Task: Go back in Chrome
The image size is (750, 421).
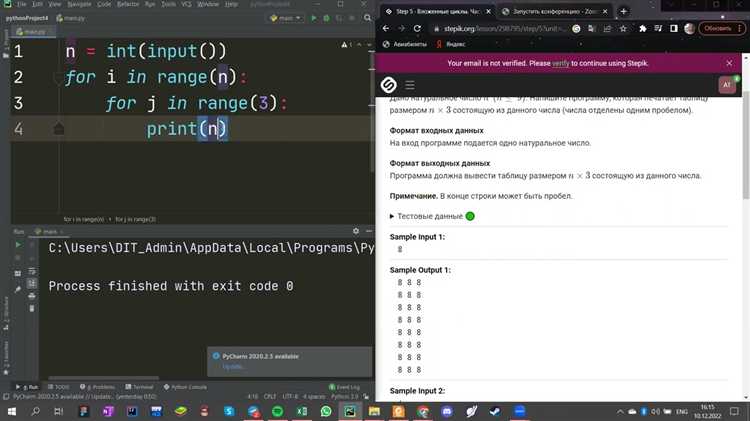Action: coord(386,29)
